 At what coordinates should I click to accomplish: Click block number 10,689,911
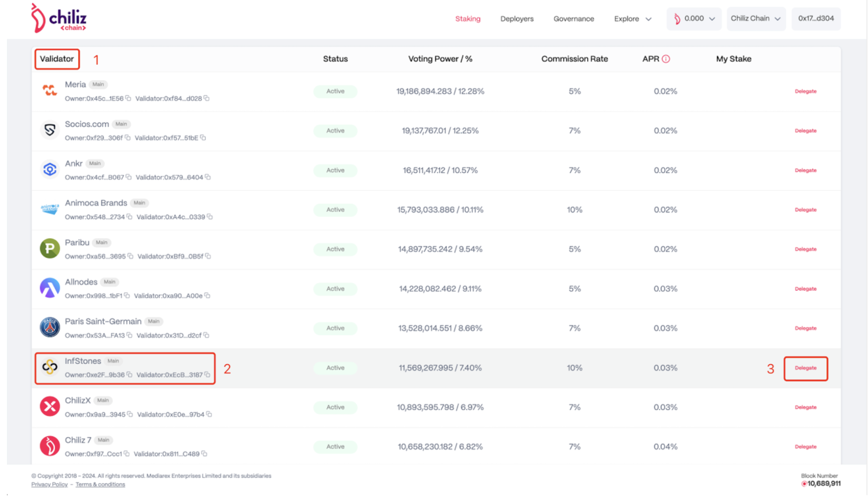coord(824,484)
